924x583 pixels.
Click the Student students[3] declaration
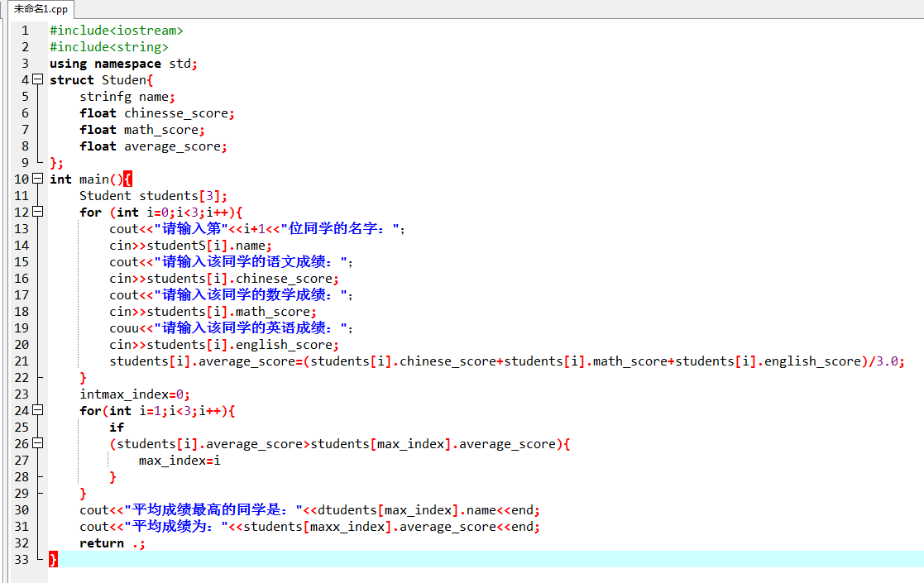point(152,196)
